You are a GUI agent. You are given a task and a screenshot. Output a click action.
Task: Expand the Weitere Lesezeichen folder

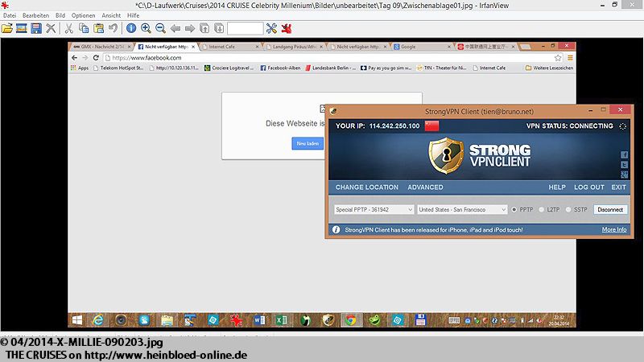click(x=549, y=68)
